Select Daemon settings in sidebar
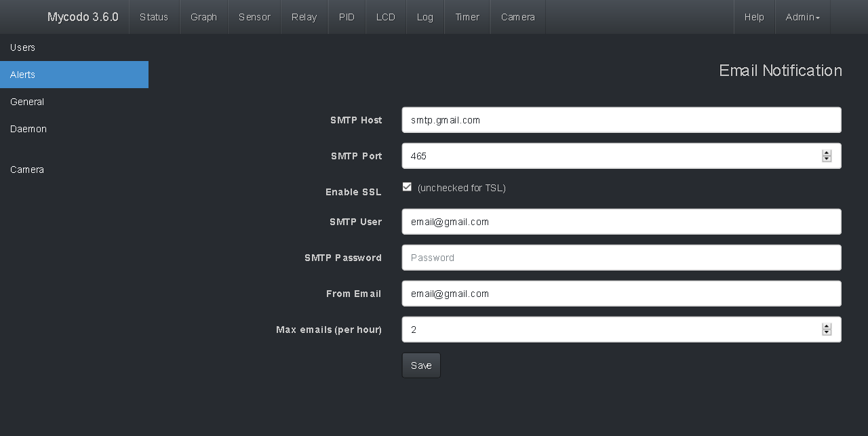 pos(28,129)
